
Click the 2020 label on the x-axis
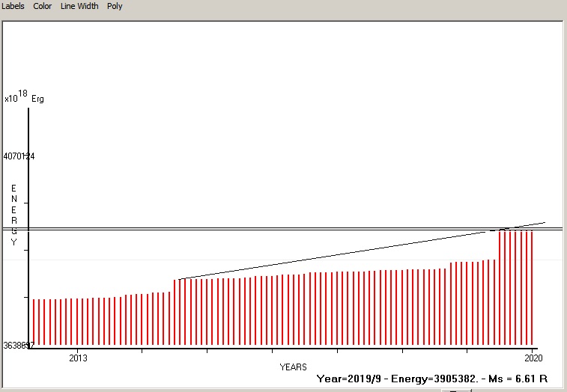click(533, 358)
